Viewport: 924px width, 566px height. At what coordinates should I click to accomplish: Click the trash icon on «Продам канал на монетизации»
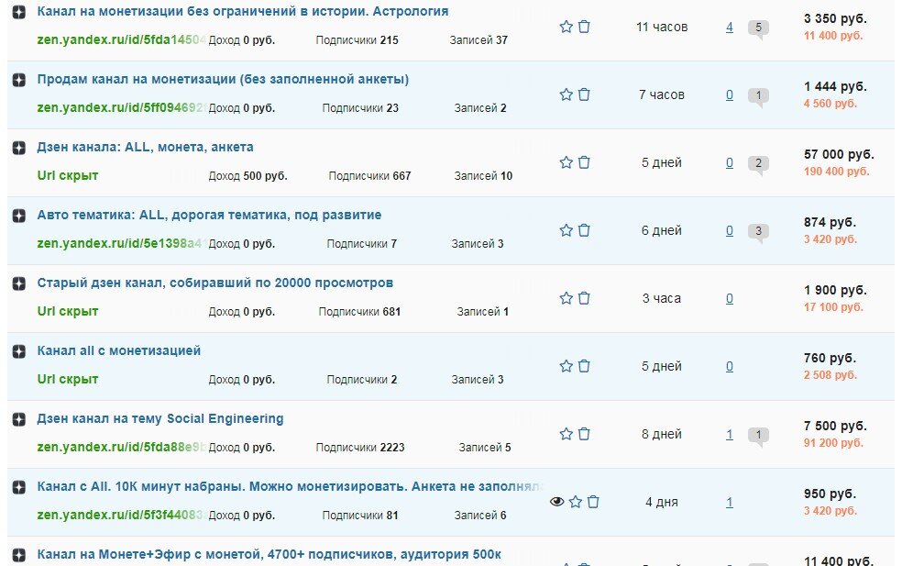pyautogui.click(x=585, y=94)
